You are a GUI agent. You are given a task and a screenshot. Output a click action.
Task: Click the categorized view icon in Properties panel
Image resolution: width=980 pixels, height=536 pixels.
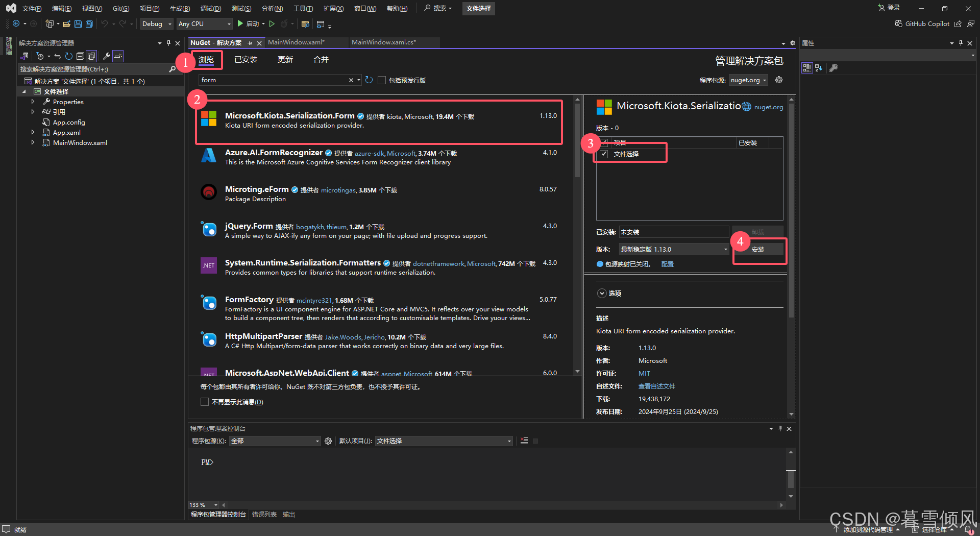807,68
